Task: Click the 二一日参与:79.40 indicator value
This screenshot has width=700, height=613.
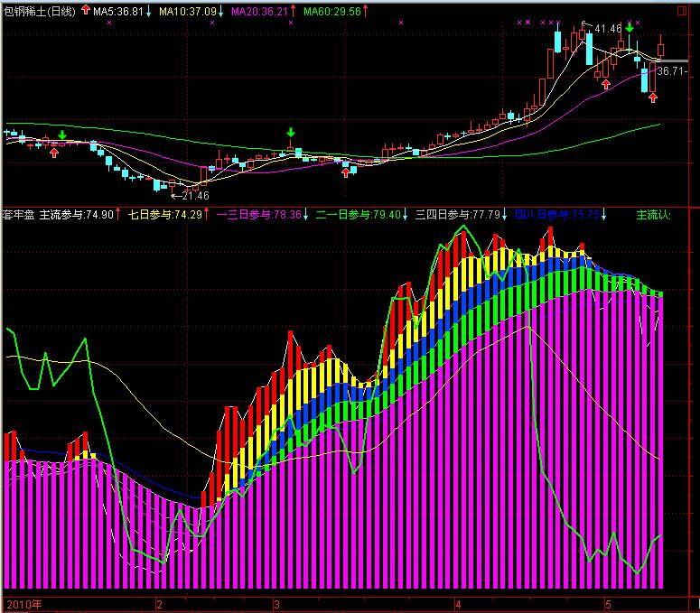Action: pyautogui.click(x=359, y=215)
